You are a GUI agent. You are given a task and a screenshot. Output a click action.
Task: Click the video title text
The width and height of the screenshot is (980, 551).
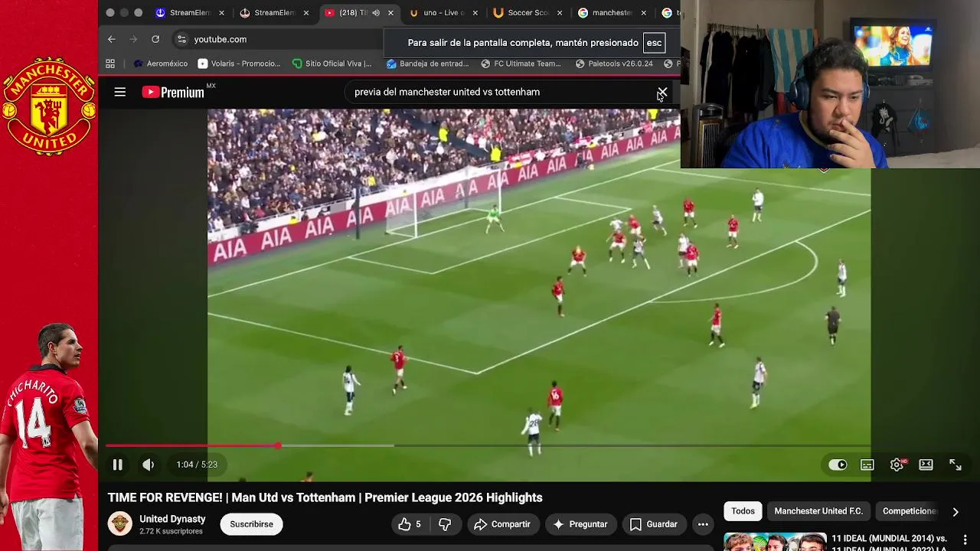pos(325,497)
